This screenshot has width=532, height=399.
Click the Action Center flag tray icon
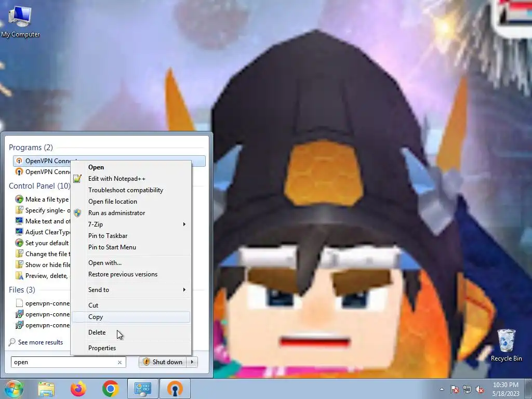(x=454, y=389)
